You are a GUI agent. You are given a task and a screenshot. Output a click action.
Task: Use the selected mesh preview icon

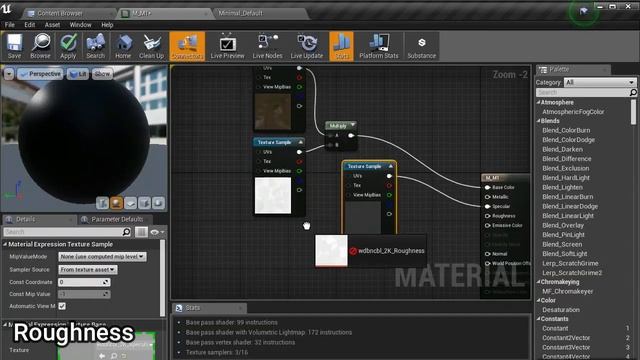coord(158,202)
